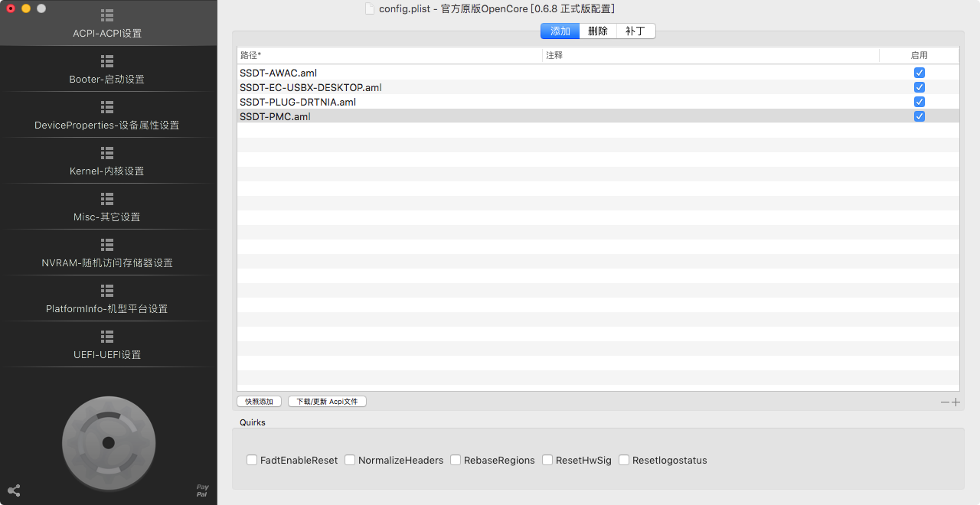Viewport: 980px width, 505px height.
Task: Select Kernel-内核设置 in the sidebar
Action: click(x=107, y=171)
